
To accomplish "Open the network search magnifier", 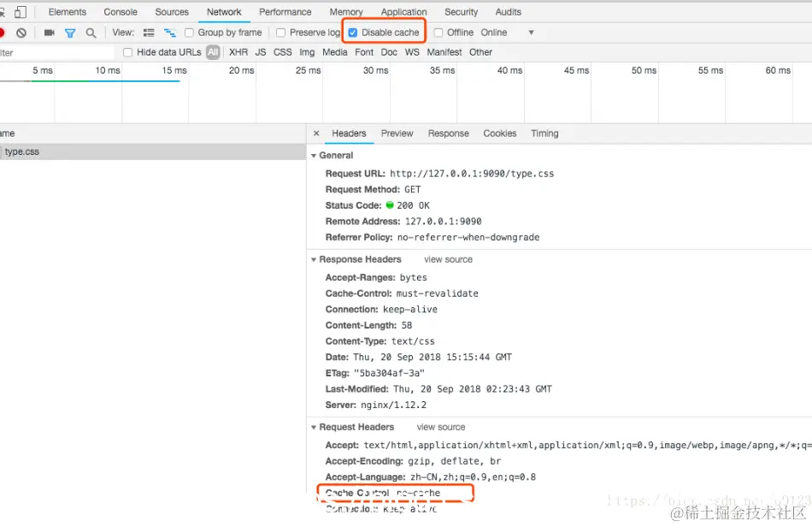I will pyautogui.click(x=91, y=33).
